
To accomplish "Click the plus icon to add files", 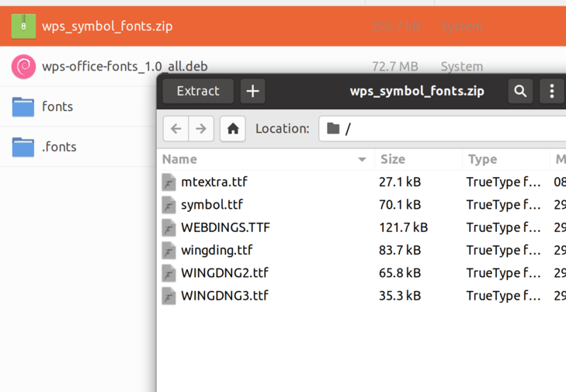I will tap(252, 91).
